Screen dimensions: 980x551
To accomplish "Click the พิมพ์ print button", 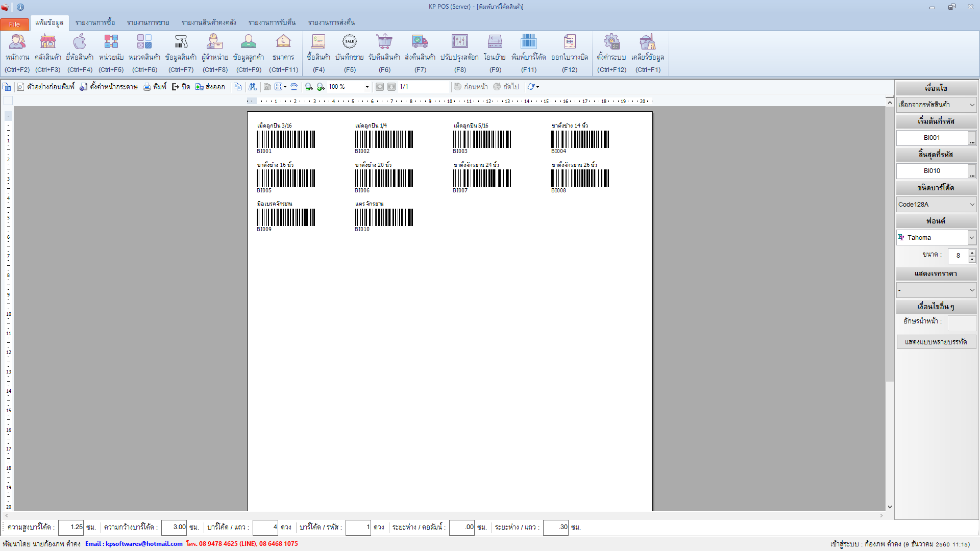I will [155, 87].
